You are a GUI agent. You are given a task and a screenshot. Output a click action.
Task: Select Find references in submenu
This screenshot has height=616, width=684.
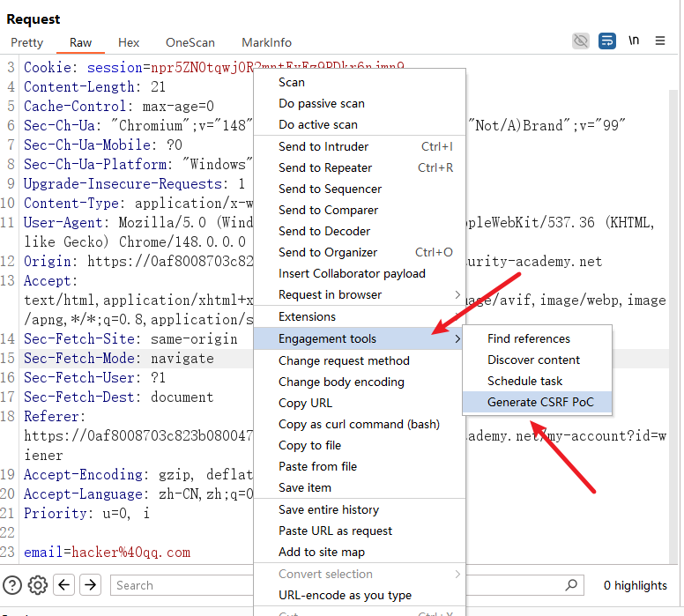(538, 338)
